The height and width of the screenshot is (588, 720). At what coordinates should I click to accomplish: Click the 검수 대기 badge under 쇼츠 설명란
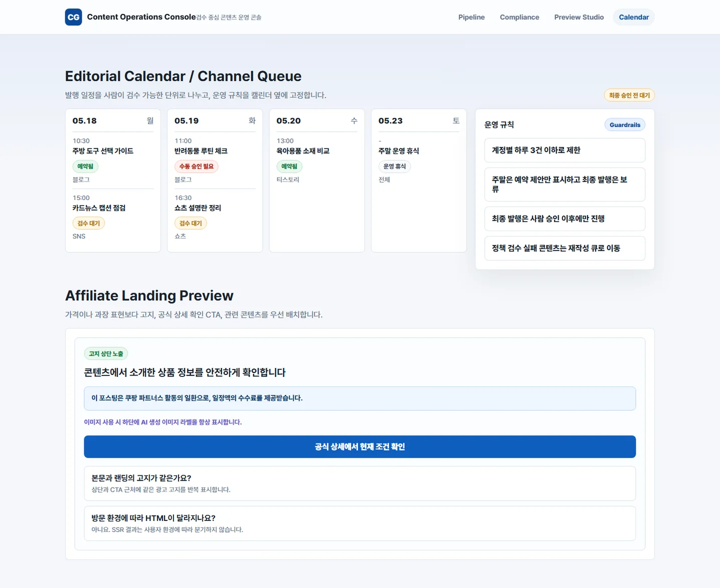coord(191,224)
